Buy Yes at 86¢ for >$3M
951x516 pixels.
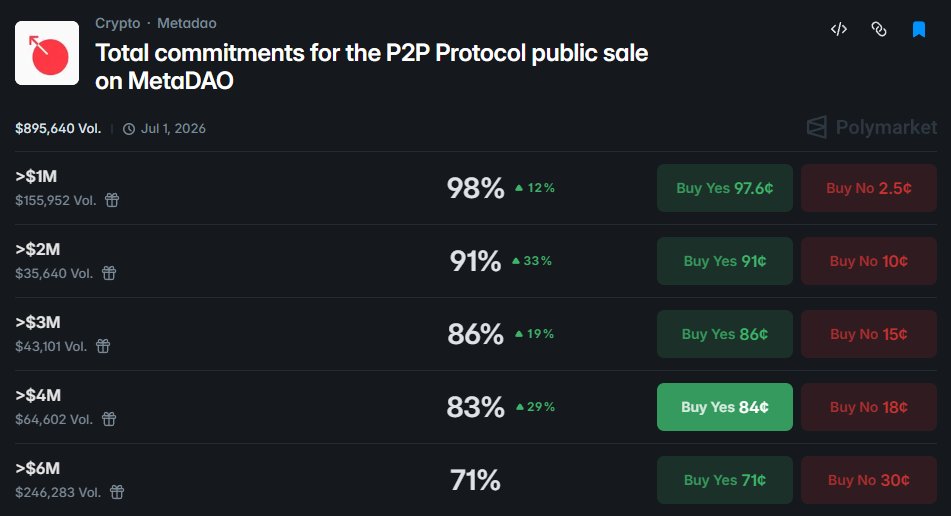724,334
